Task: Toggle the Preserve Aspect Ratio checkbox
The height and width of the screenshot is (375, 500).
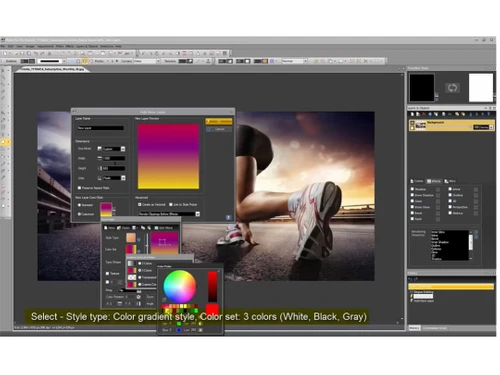Action: [x=79, y=188]
